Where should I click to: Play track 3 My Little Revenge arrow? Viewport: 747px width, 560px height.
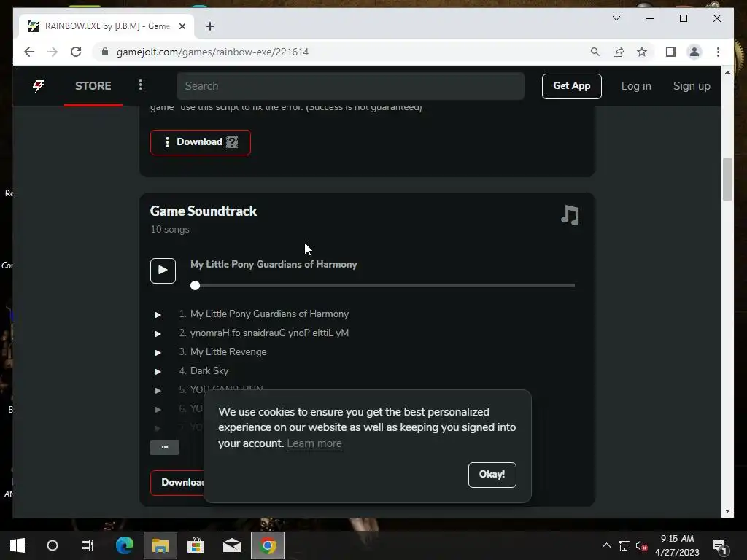[158, 353]
